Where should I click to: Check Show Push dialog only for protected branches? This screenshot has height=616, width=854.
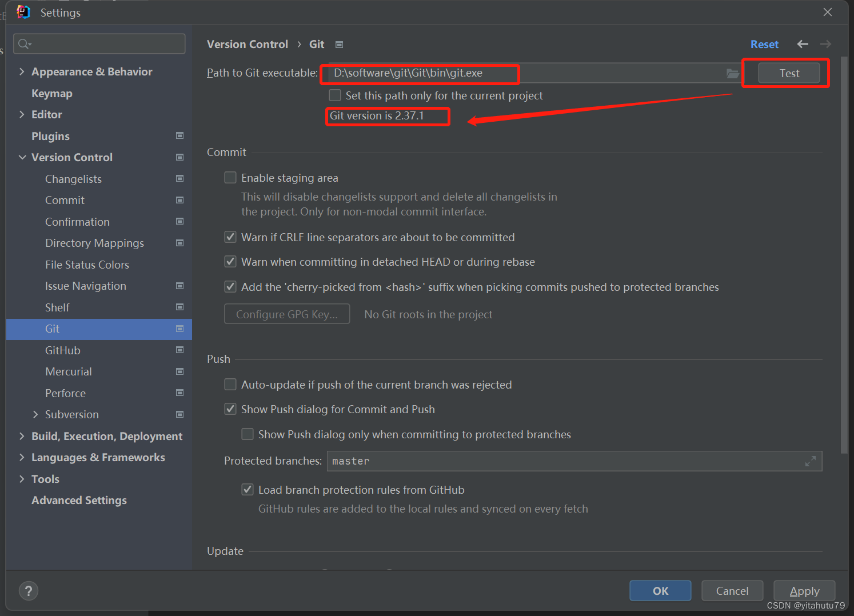[248, 434]
